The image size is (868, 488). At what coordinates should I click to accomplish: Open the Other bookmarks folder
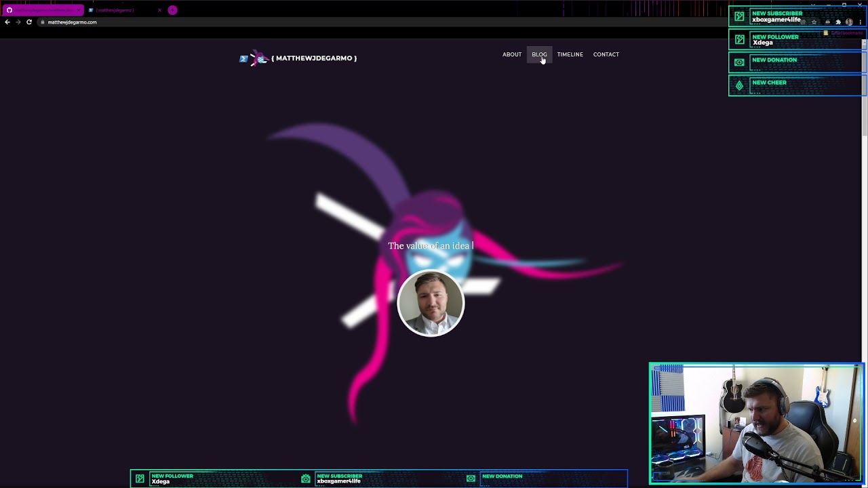coord(844,33)
